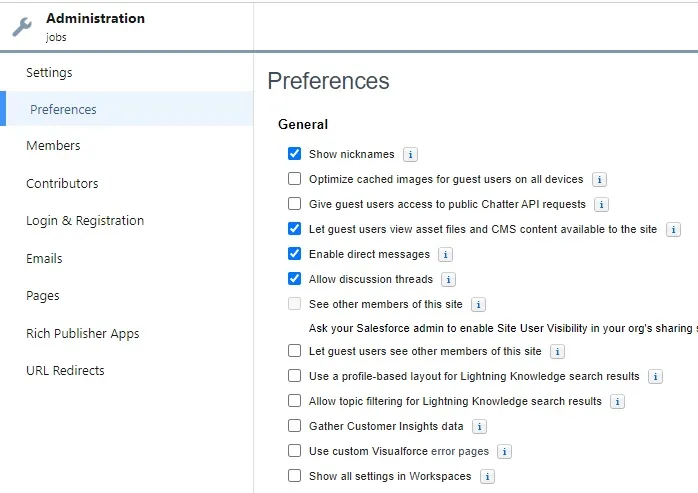Uncheck the Show nicknames checkbox
698x493 pixels.
[294, 154]
